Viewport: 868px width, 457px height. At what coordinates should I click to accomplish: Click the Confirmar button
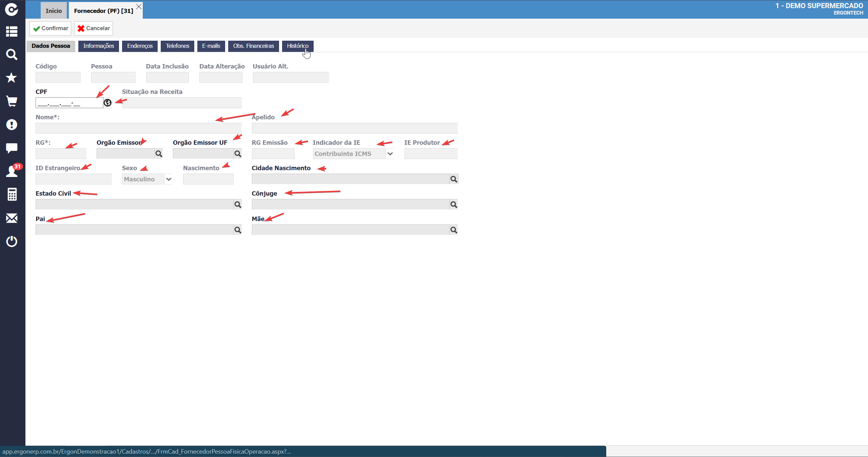51,28
